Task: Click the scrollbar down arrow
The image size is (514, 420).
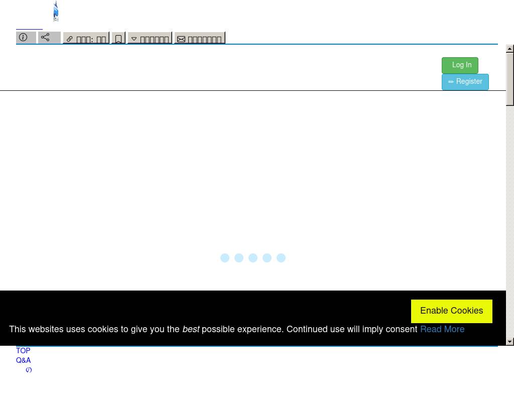Action: click(x=510, y=342)
